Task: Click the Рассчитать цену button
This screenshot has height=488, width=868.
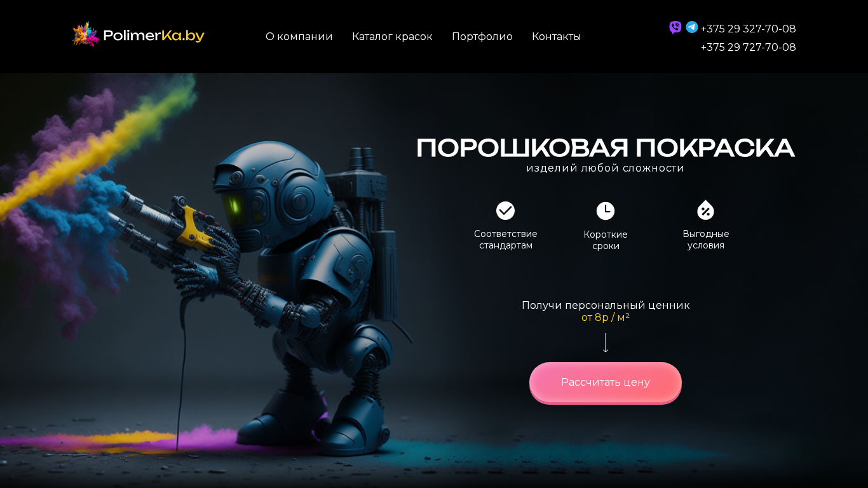Action: 606,383
